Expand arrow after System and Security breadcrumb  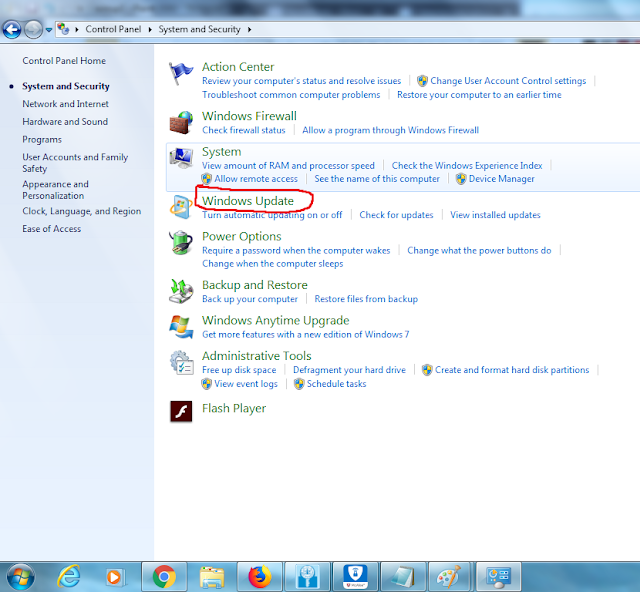click(249, 29)
